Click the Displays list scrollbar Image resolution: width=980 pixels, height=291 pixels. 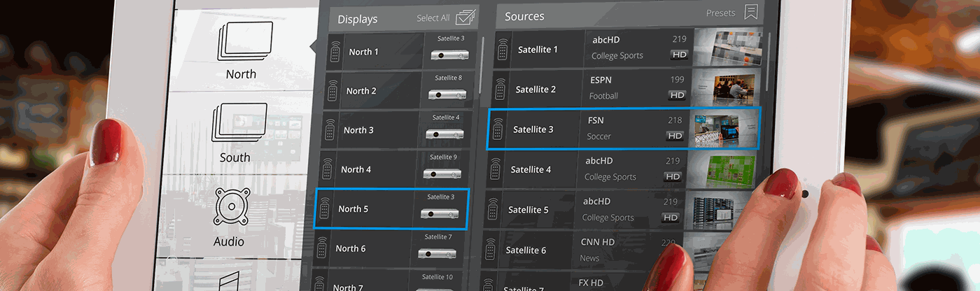tap(482, 64)
